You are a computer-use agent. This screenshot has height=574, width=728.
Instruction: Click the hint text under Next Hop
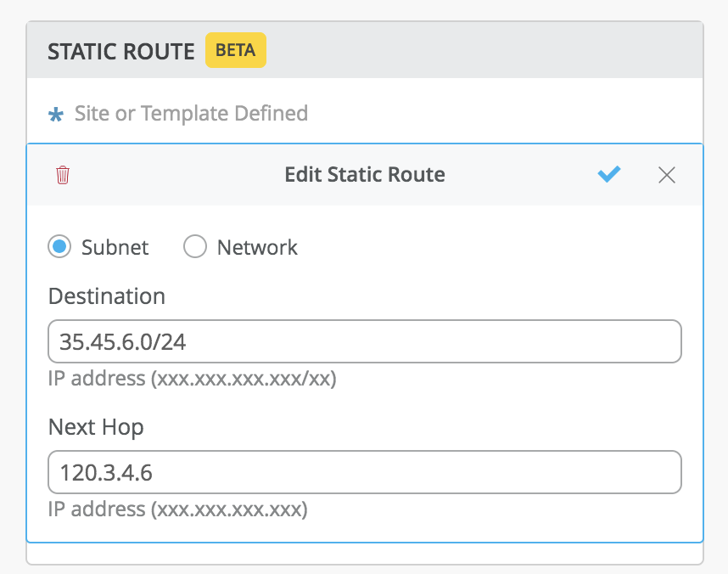[x=178, y=509]
